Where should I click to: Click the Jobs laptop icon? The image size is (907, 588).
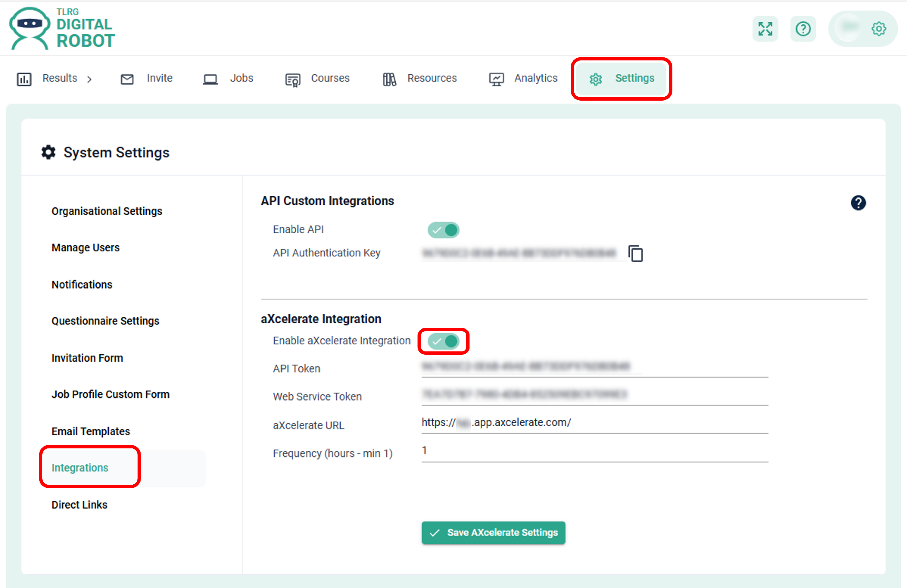click(210, 79)
